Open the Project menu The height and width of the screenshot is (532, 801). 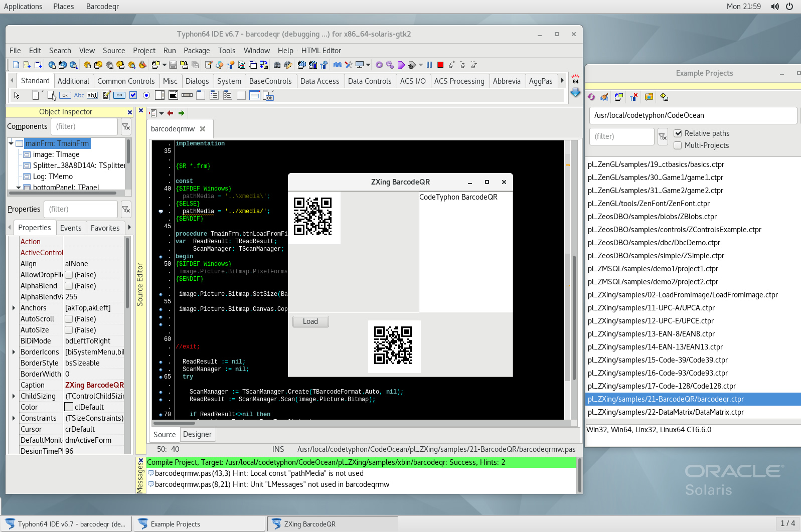(x=144, y=51)
